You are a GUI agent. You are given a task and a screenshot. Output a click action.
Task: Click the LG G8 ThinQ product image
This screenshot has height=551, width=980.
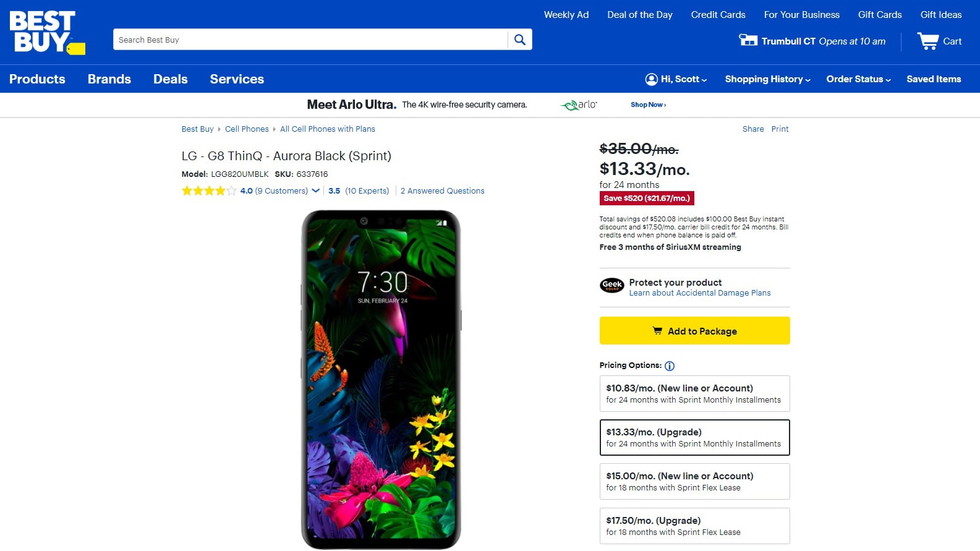[x=381, y=379]
